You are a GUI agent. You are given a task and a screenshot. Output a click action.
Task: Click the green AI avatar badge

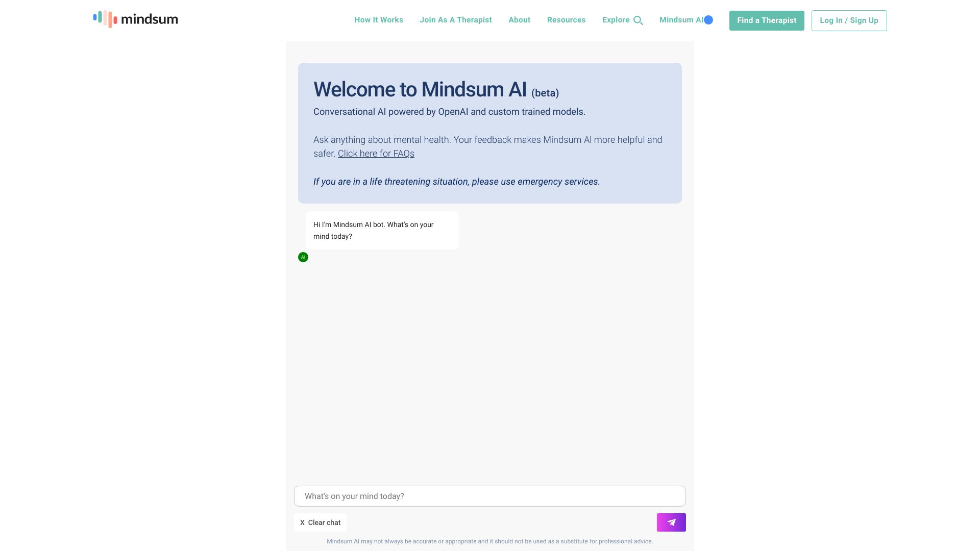(303, 257)
